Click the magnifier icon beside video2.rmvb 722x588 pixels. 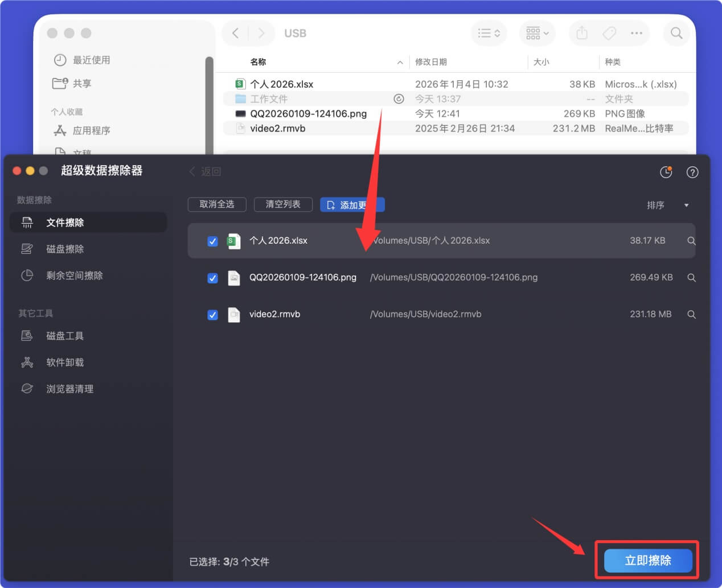pos(691,314)
